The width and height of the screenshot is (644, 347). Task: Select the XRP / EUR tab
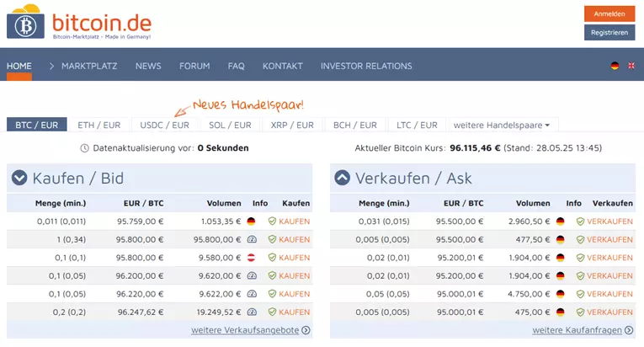tap(292, 125)
